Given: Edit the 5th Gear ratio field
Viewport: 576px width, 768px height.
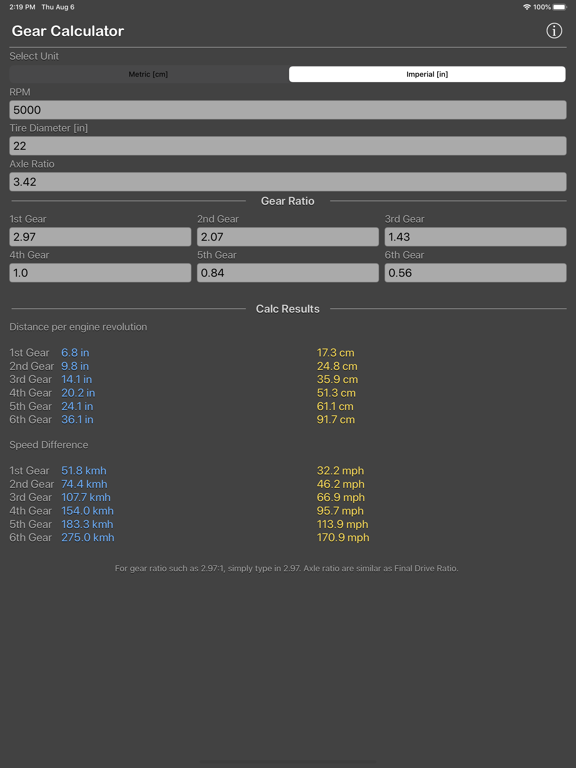Looking at the screenshot, I should coord(288,273).
